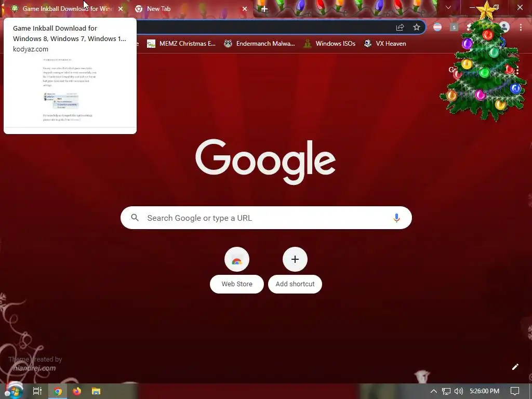Click the Add shortcut plus icon
532x399 pixels.
295,260
